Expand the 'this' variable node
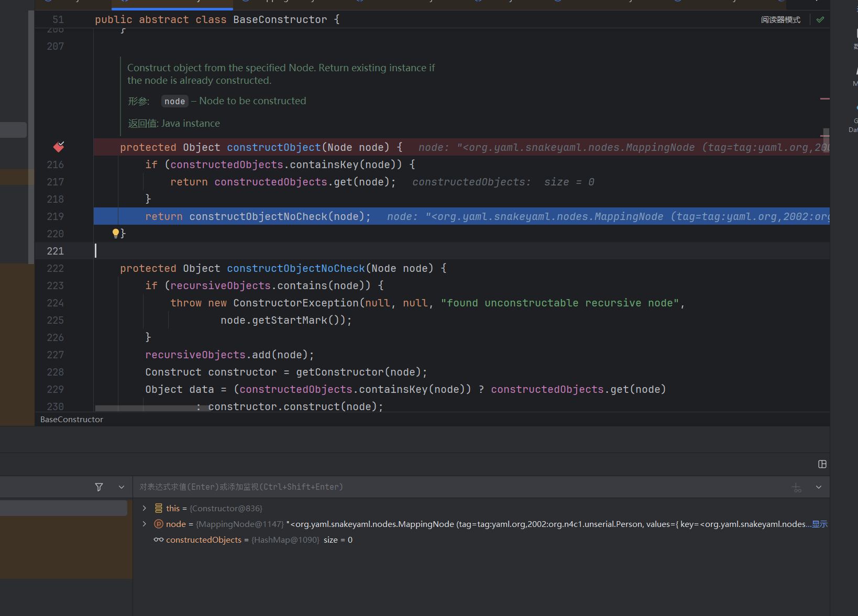858x616 pixels. 145,508
